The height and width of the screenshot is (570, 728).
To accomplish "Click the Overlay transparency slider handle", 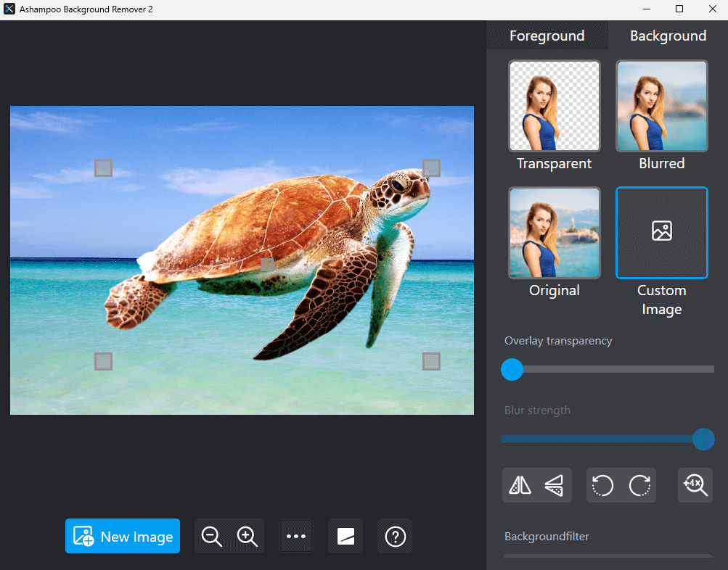I will 512,370.
